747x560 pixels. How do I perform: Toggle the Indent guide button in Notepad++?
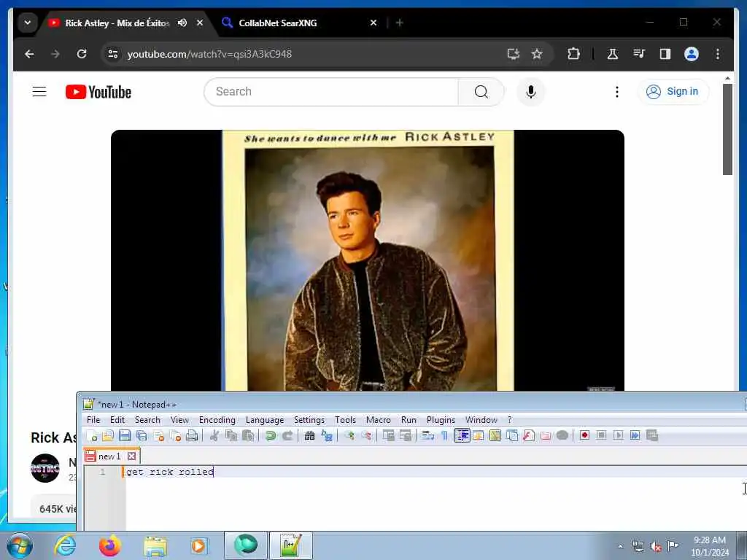[462, 435]
